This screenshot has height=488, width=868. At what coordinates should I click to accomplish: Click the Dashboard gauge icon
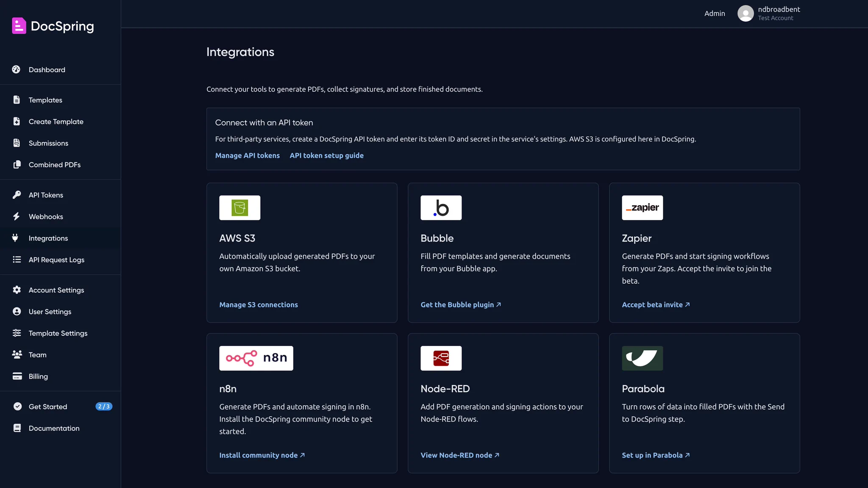17,70
